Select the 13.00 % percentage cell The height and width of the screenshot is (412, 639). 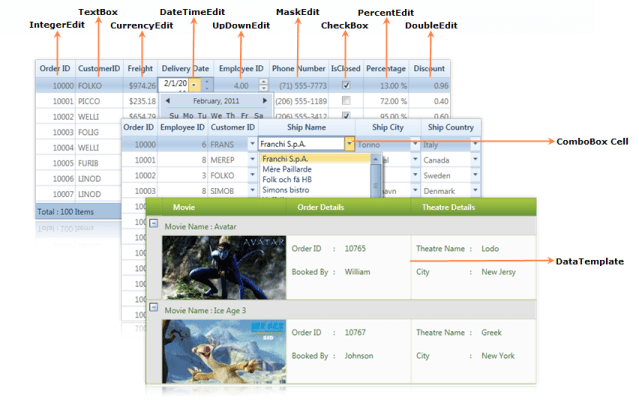point(386,86)
